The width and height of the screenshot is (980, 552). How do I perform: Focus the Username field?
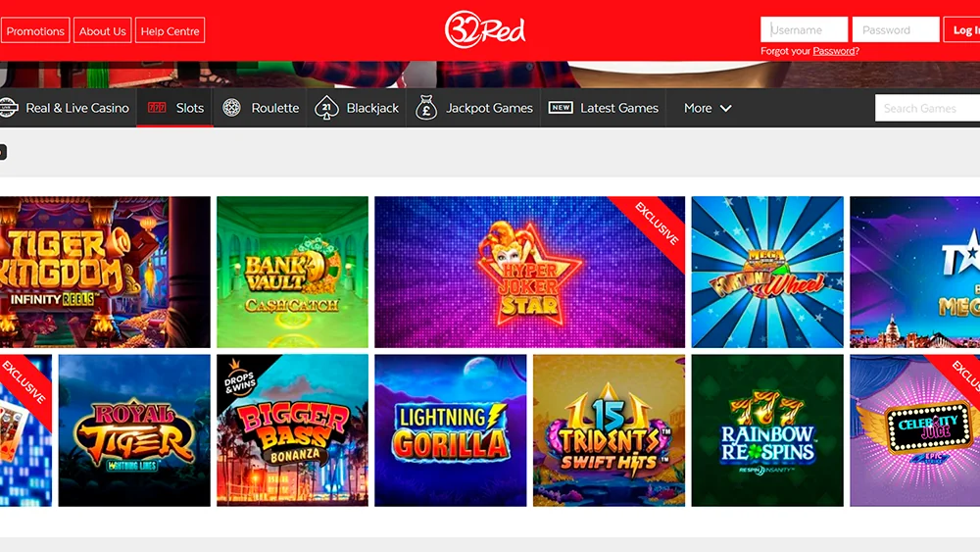[804, 29]
